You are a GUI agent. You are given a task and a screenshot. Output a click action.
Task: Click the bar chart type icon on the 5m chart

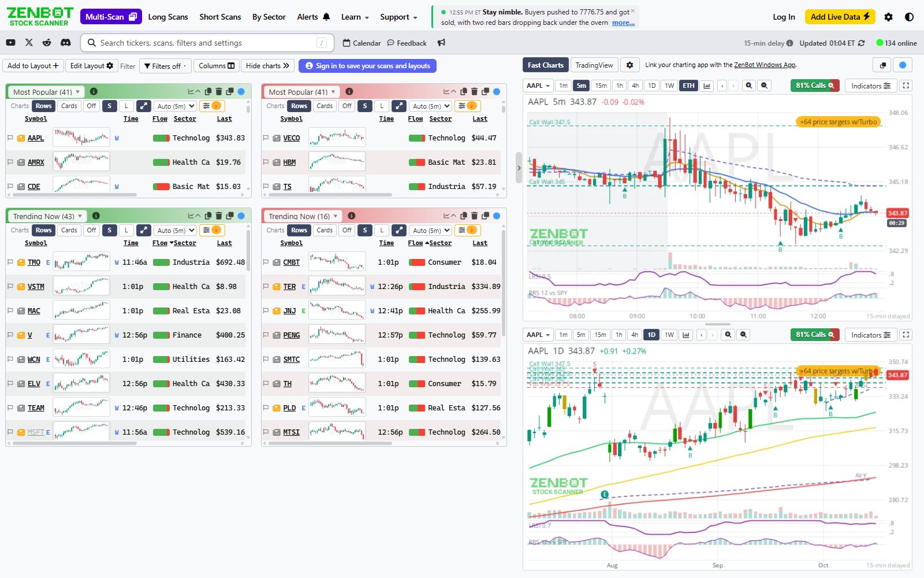click(x=707, y=86)
